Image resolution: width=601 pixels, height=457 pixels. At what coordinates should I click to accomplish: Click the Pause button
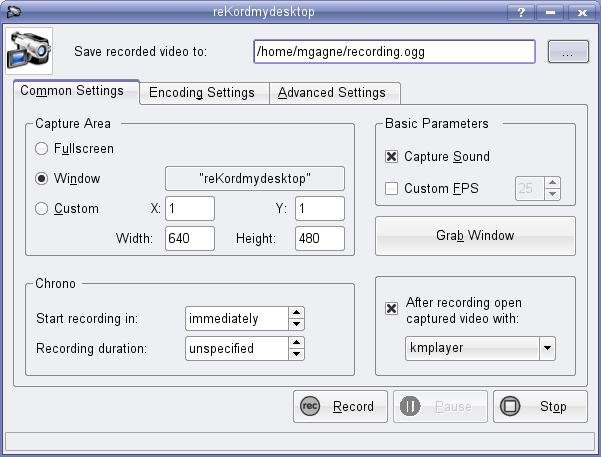(x=440, y=407)
